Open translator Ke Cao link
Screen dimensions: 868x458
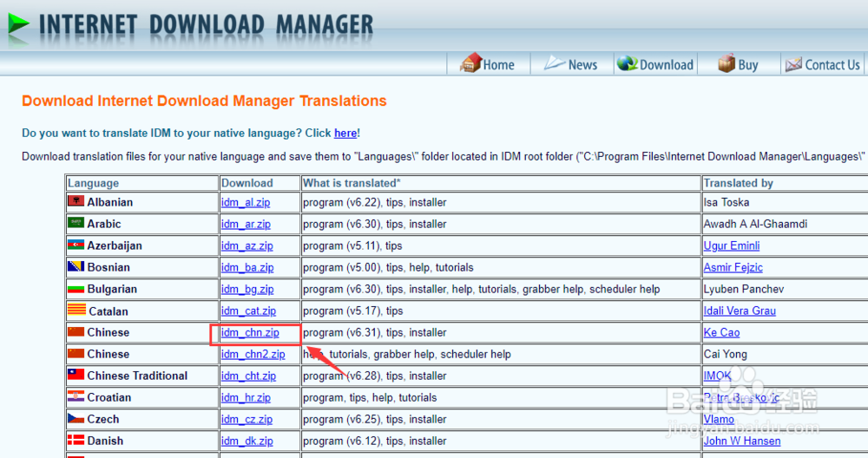(721, 332)
